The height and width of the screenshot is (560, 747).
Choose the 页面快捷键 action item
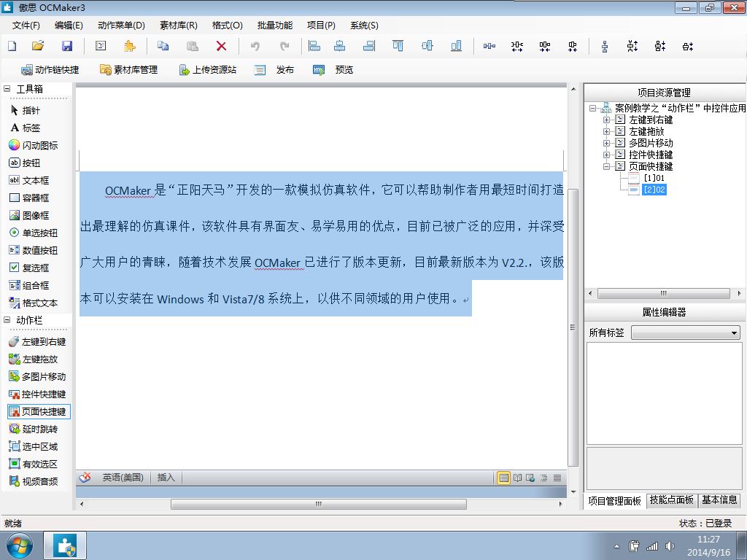[39, 411]
